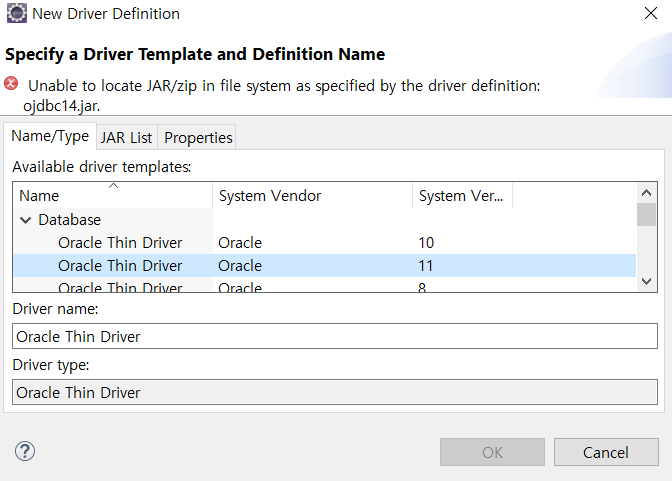This screenshot has height=481, width=672.
Task: Switch to the JAR List tab
Action: tap(126, 138)
